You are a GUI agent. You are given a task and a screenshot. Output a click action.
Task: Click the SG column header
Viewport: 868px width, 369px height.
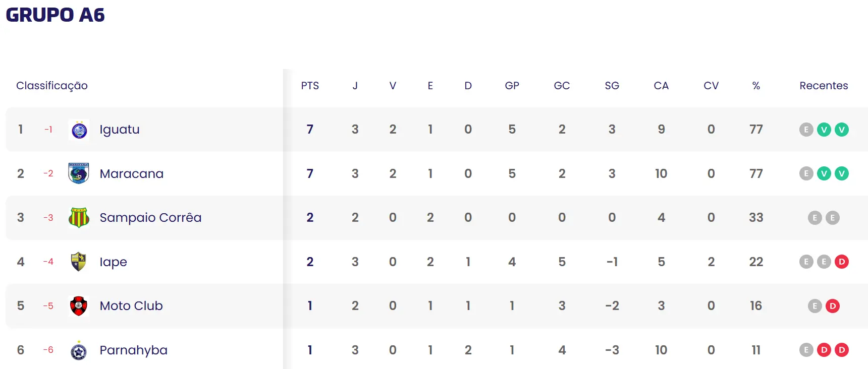click(x=612, y=86)
